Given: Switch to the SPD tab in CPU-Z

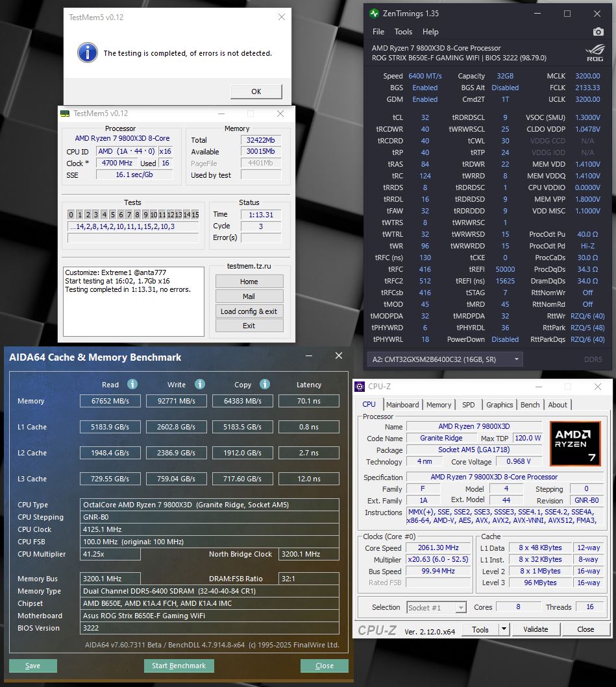Looking at the screenshot, I should tap(468, 405).
